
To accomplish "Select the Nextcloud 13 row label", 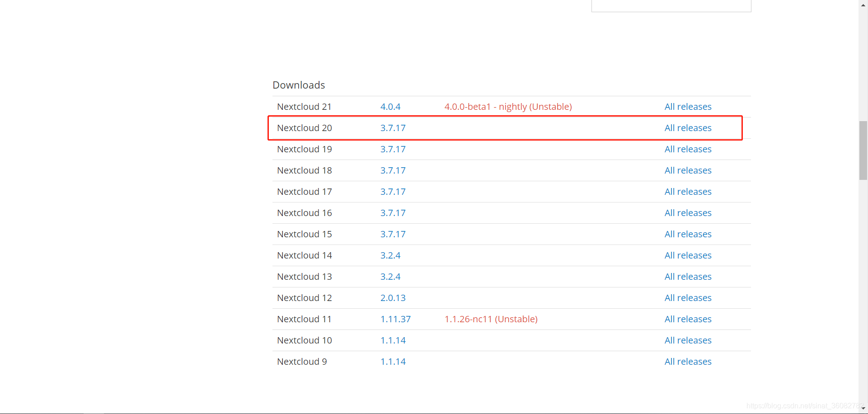I will pos(304,277).
